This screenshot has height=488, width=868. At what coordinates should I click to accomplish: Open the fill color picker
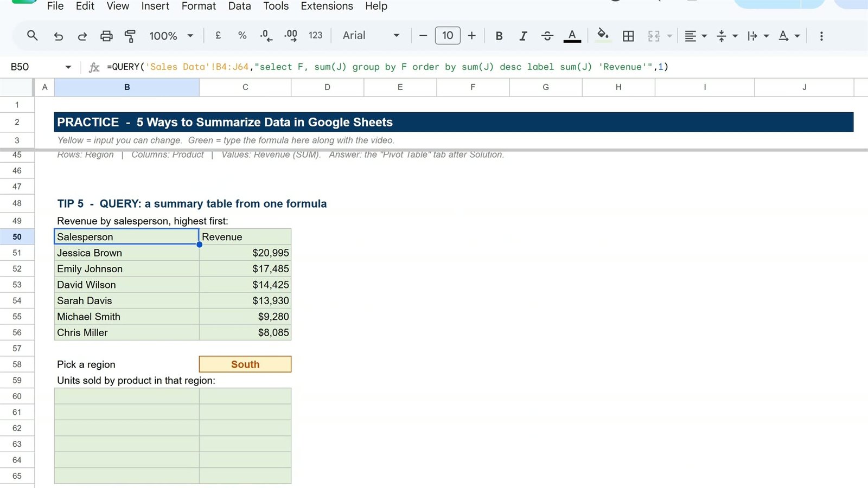point(603,35)
